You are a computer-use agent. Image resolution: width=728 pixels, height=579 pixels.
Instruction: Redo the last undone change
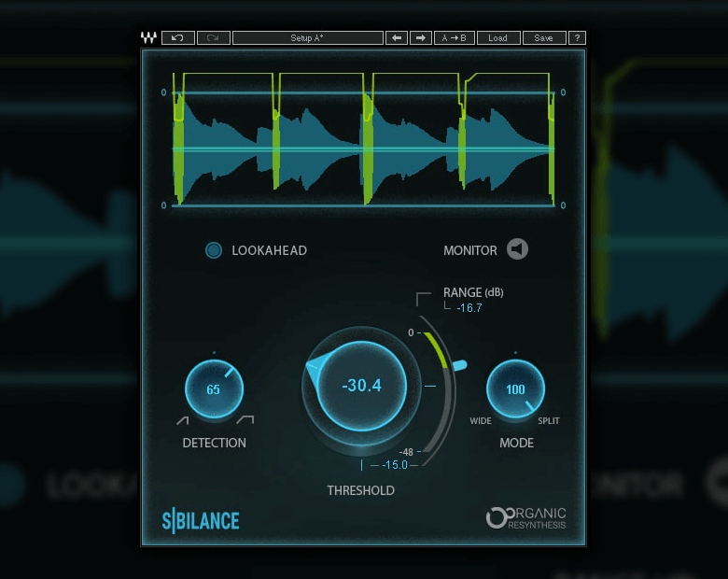click(213, 37)
